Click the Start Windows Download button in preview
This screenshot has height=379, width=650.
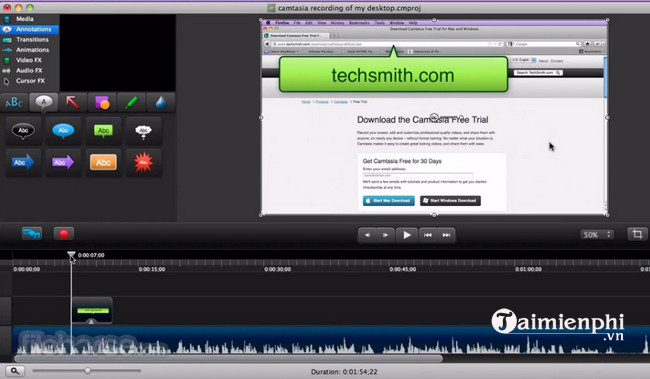pyautogui.click(x=450, y=201)
